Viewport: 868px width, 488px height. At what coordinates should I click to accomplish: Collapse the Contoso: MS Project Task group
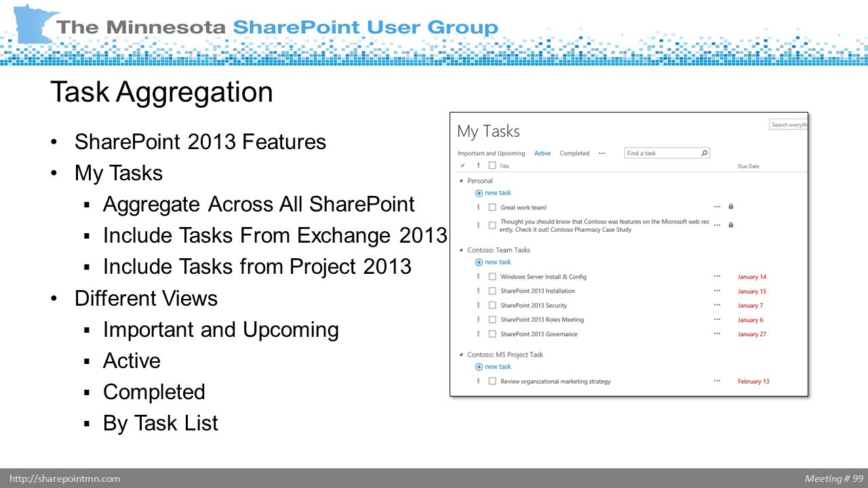coord(462,354)
